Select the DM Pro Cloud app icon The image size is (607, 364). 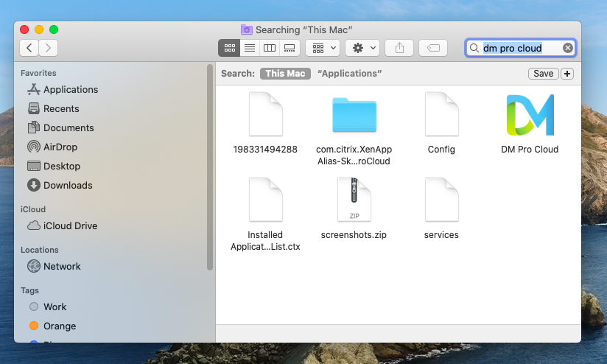click(530, 115)
